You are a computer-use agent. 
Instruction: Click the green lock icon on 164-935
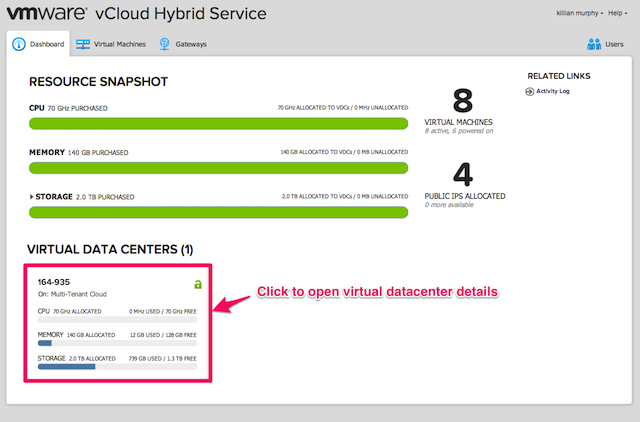pyautogui.click(x=198, y=284)
